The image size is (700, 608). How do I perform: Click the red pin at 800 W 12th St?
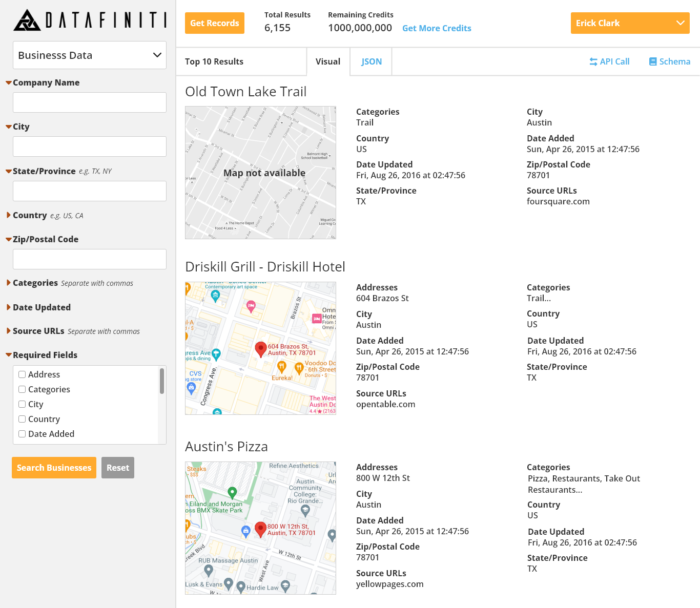(260, 530)
